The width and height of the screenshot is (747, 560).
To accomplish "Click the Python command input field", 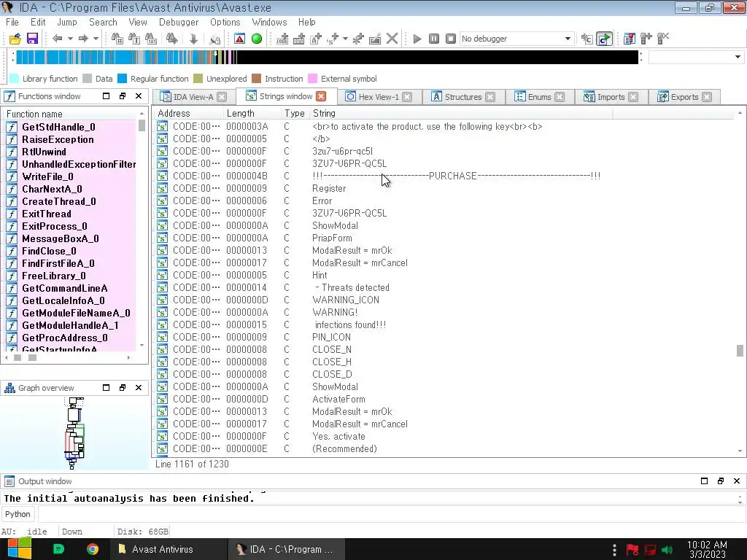I will coord(390,514).
